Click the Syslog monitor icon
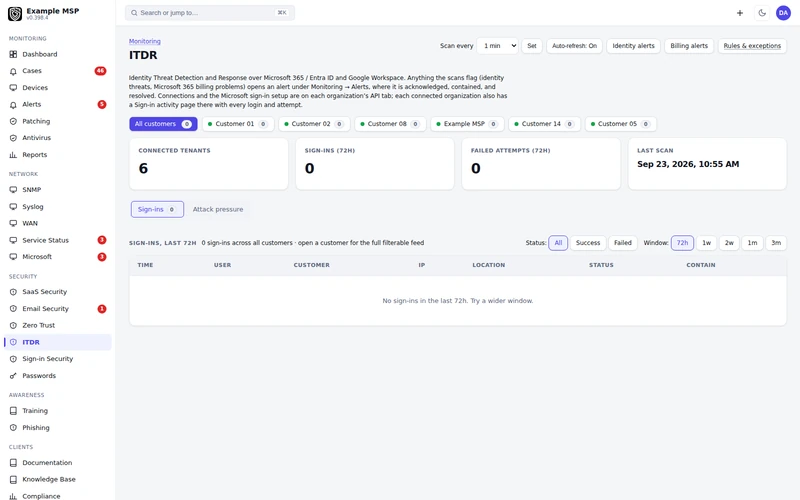 pos(13,207)
